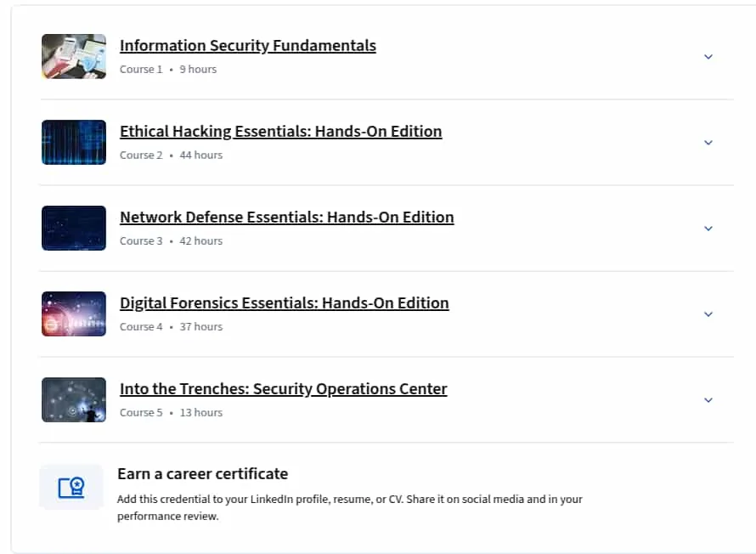This screenshot has height=554, width=756.
Task: Expand Ethical Hacking Essentials details chevron
Action: tap(708, 143)
